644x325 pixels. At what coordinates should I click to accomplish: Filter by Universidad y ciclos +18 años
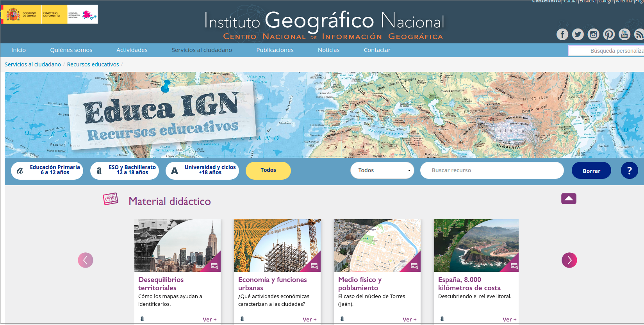click(x=202, y=171)
